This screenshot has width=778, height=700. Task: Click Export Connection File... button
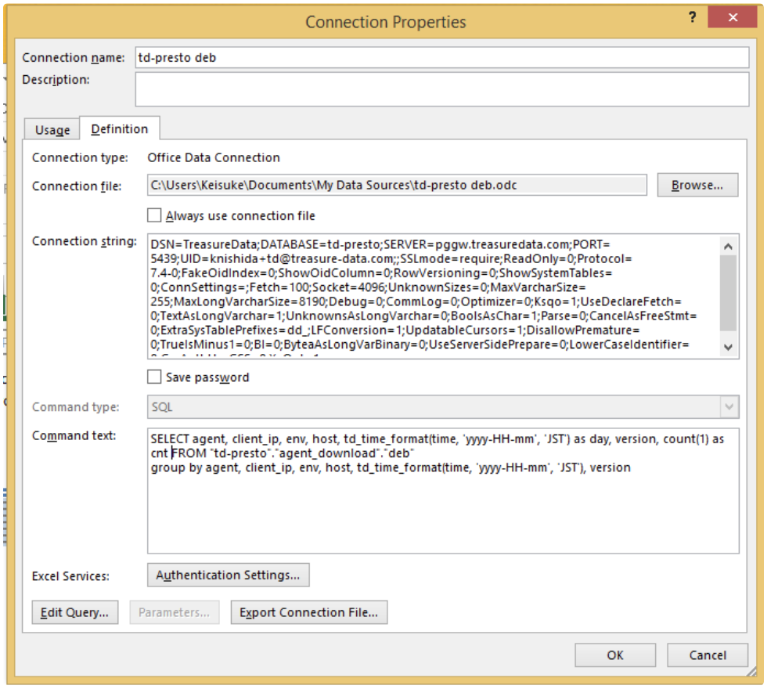[x=308, y=612]
